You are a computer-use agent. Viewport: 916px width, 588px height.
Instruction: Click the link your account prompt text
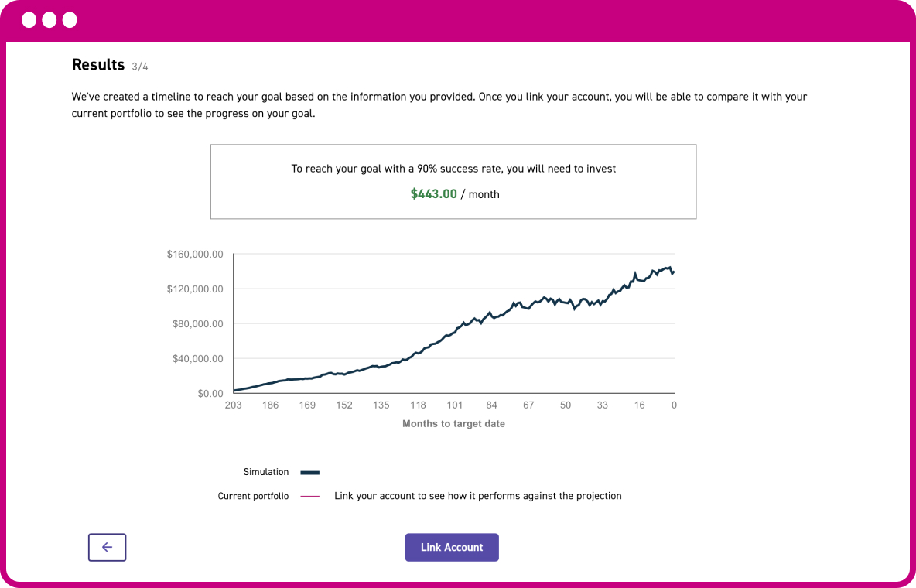pos(477,496)
